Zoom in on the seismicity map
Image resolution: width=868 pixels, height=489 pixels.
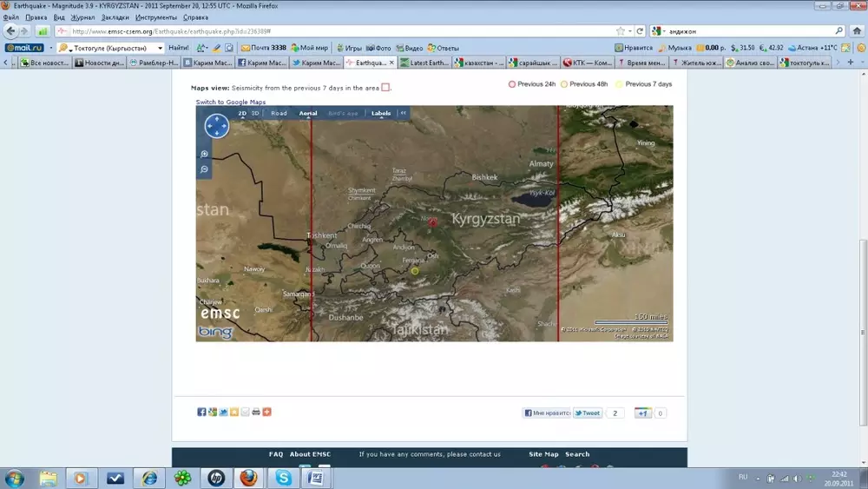tap(205, 155)
